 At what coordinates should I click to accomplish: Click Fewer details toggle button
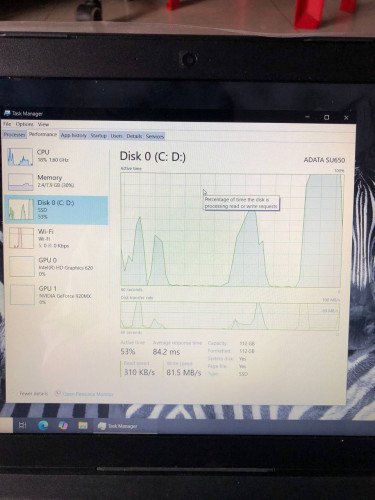[33, 394]
